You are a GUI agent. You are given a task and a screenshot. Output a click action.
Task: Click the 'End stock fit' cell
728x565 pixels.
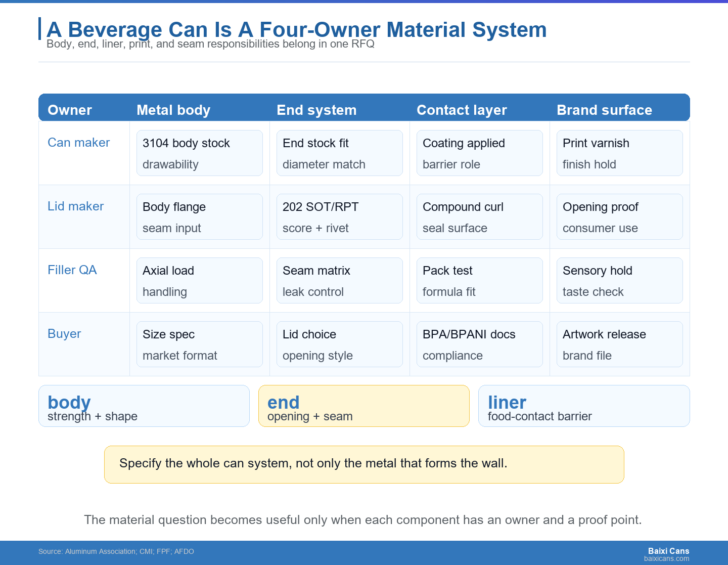click(340, 153)
